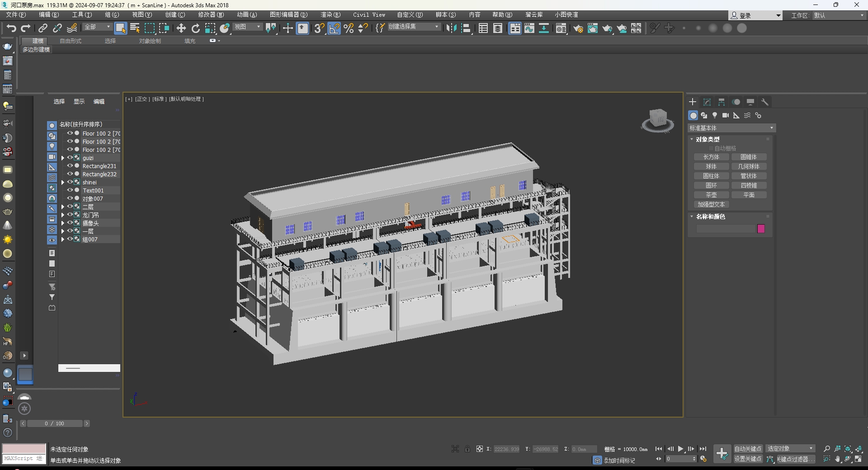Click the magenta object color swatch

(x=761, y=229)
